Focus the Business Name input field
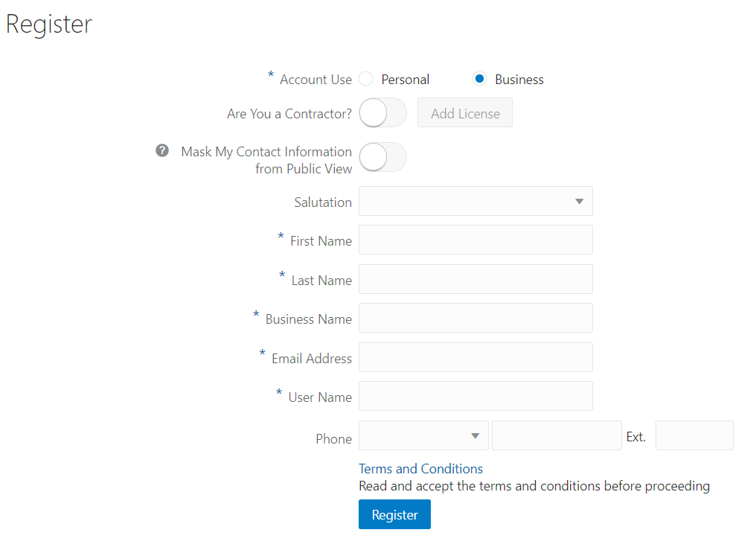 point(475,318)
